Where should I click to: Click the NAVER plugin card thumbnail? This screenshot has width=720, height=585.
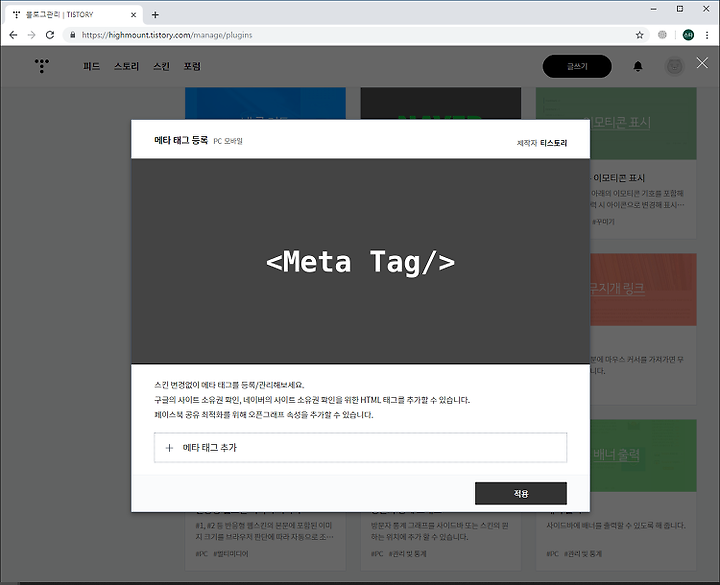click(441, 103)
